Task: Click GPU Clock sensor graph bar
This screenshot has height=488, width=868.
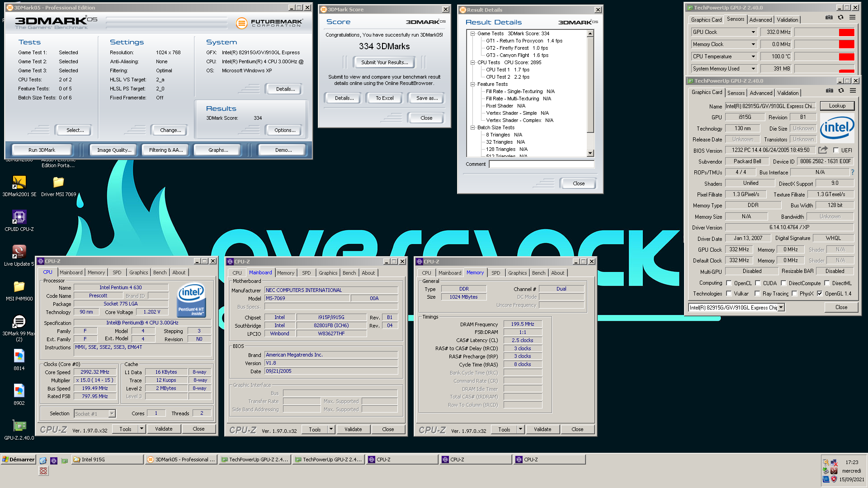Action: point(824,32)
